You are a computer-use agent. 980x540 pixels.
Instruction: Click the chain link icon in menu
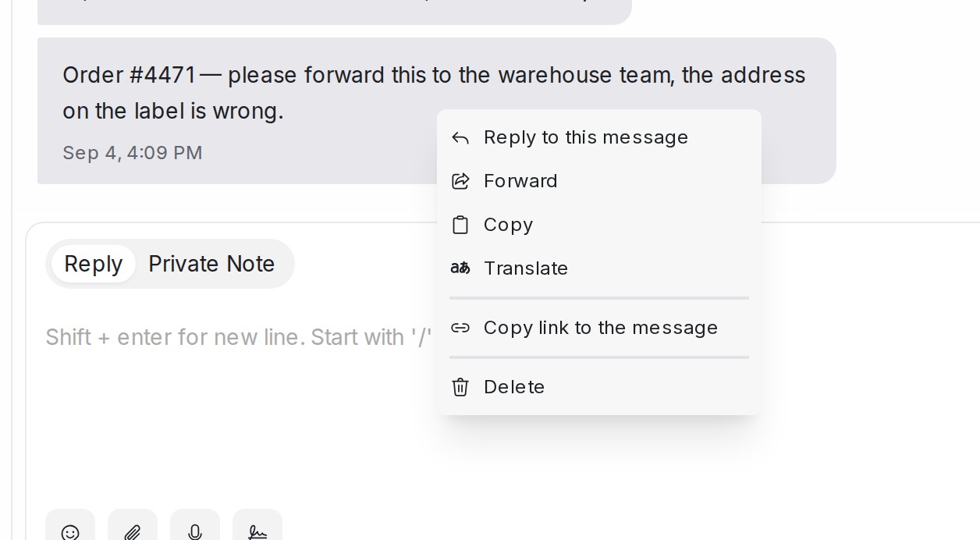pos(460,328)
